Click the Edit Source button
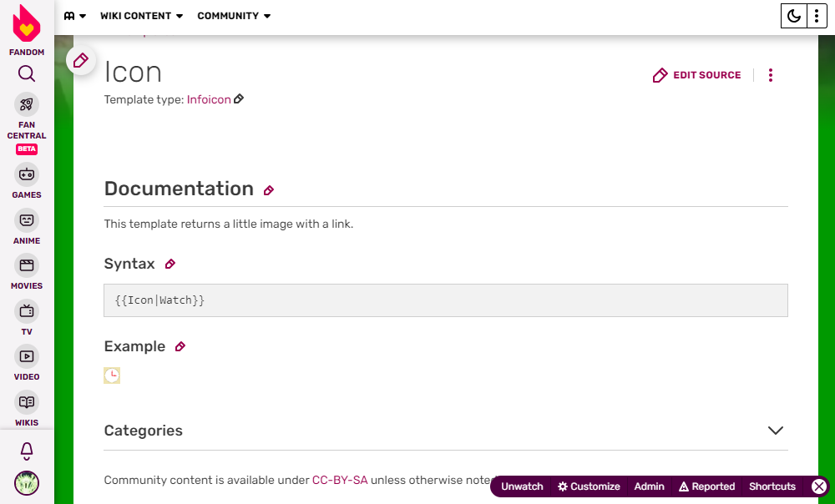The width and height of the screenshot is (835, 504). tap(697, 75)
